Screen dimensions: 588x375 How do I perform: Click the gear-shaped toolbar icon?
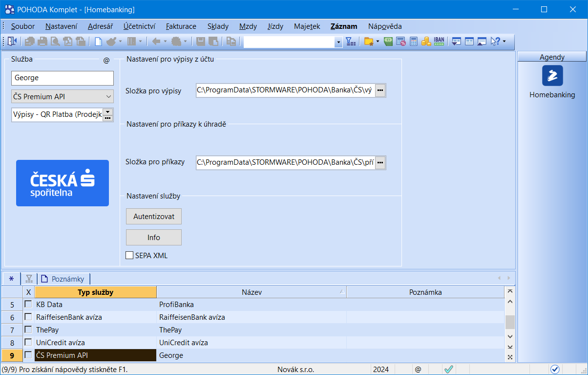(x=176, y=42)
